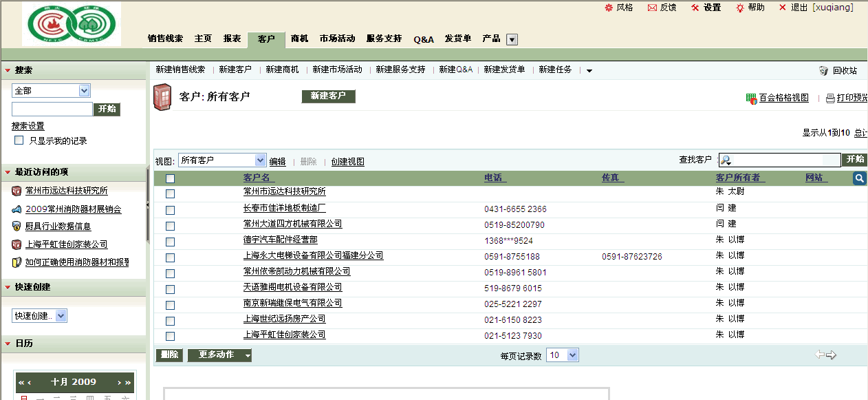Click the blue magnifier icon in table header
This screenshot has width=868, height=400.
[x=859, y=178]
